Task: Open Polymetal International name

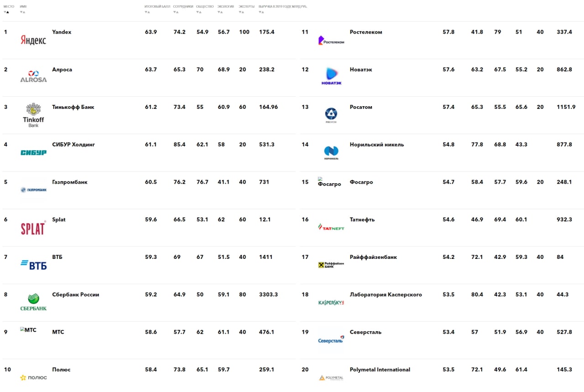Action: (380, 370)
